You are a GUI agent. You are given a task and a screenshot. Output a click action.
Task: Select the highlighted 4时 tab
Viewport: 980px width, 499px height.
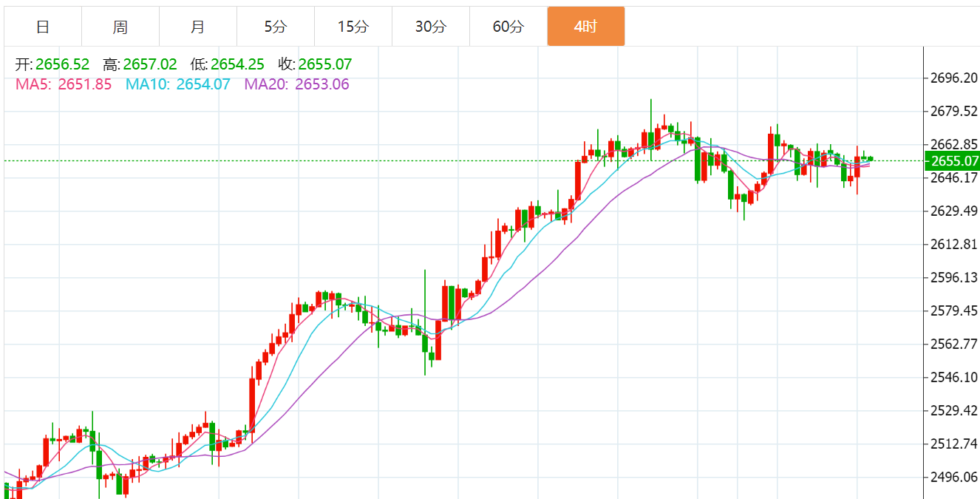coord(586,27)
